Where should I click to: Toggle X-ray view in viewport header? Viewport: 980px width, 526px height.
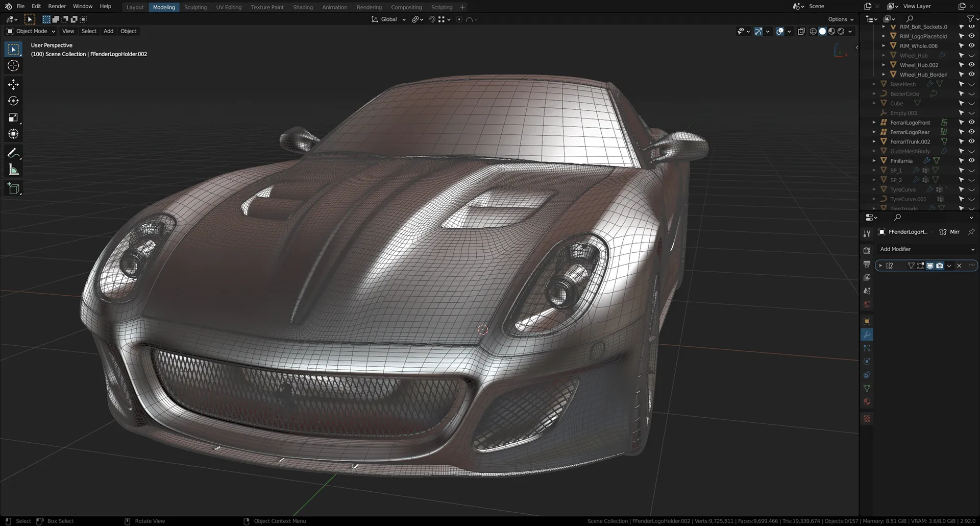pos(801,32)
